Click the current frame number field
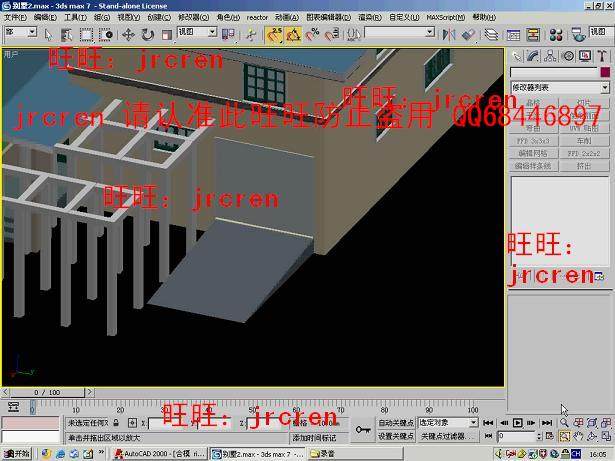Viewport: 615px width, 461px height. click(516, 436)
